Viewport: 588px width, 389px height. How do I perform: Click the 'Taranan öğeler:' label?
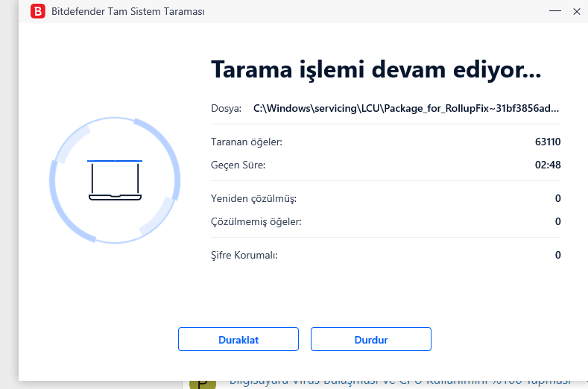coord(247,142)
